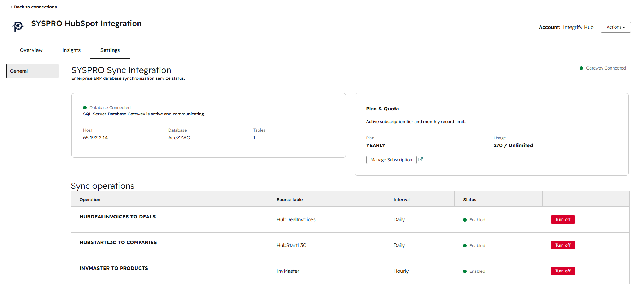Click the database name AceZZAG
This screenshot has height=295, width=644.
pyautogui.click(x=179, y=138)
